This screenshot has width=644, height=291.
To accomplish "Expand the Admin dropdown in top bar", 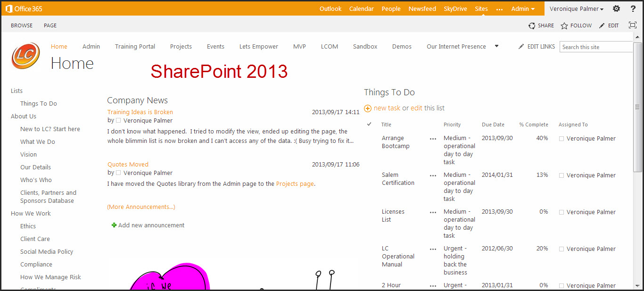I will point(523,8).
